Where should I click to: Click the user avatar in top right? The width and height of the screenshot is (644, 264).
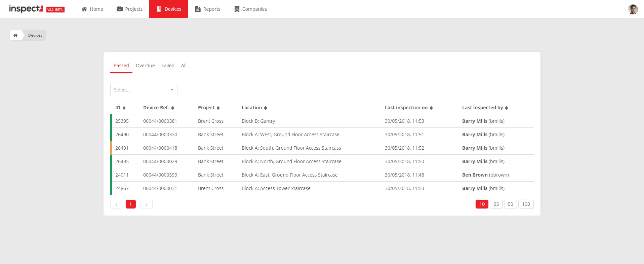pos(633,9)
